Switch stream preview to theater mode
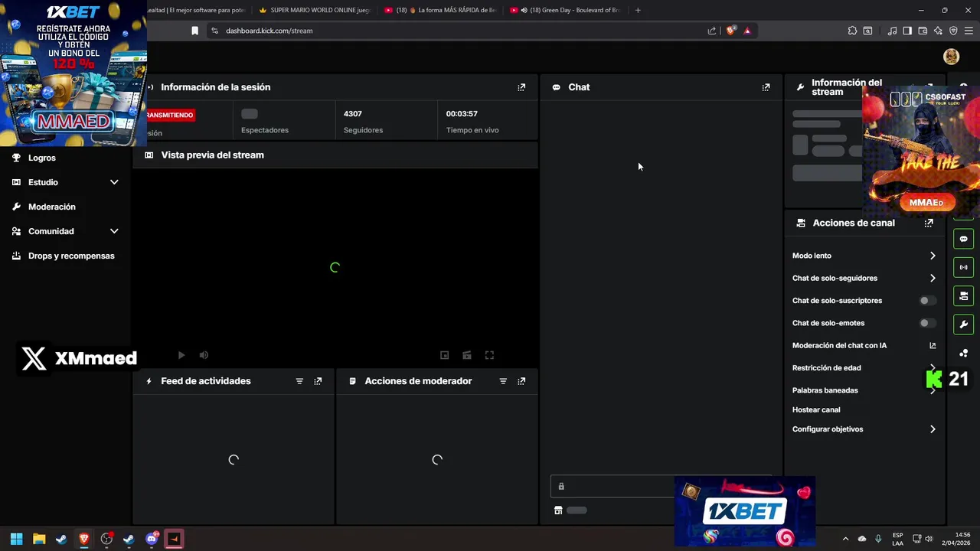This screenshot has height=551, width=980. pos(467,355)
